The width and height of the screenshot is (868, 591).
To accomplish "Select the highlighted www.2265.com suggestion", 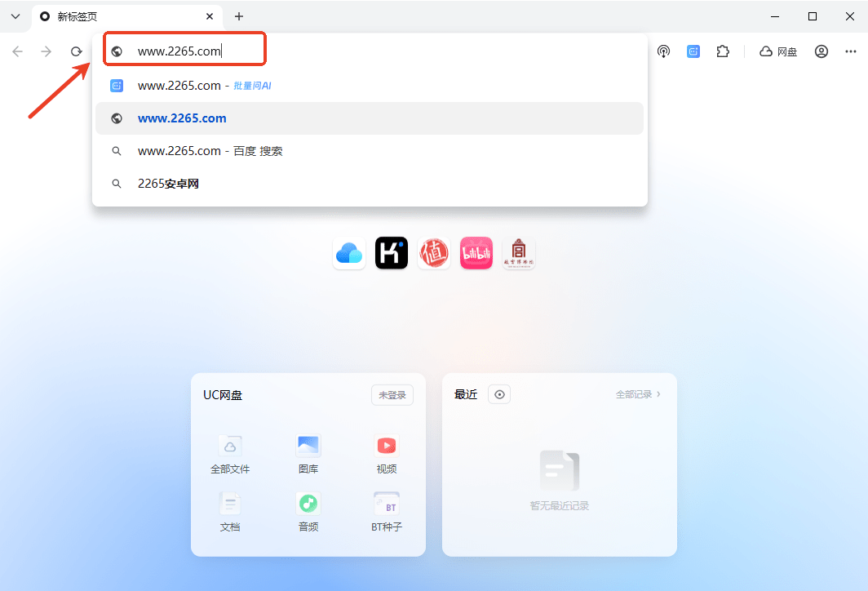I will 182,118.
